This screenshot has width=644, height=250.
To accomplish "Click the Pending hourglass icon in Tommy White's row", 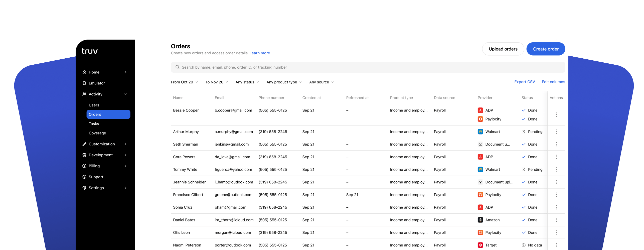I will click(524, 169).
